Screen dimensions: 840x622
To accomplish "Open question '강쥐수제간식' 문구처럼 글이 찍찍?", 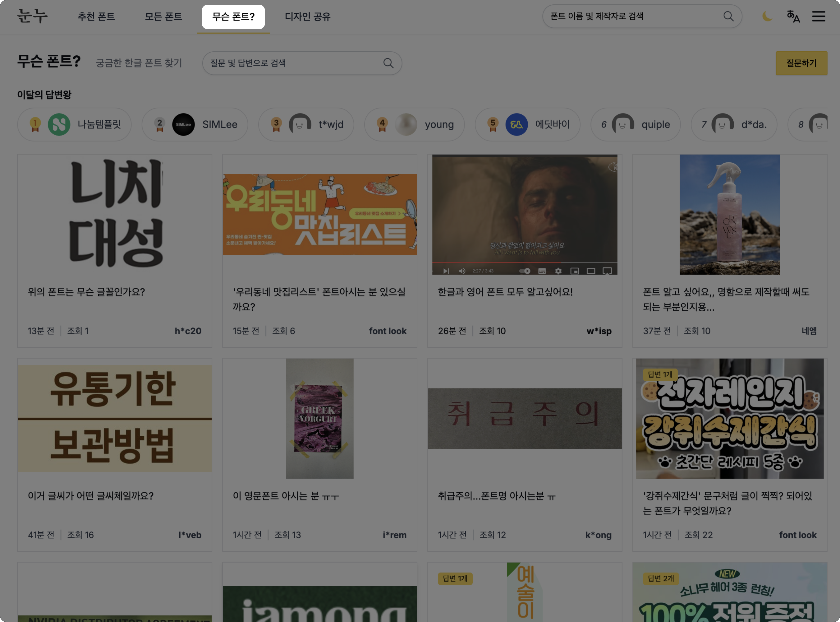I will tap(728, 504).
